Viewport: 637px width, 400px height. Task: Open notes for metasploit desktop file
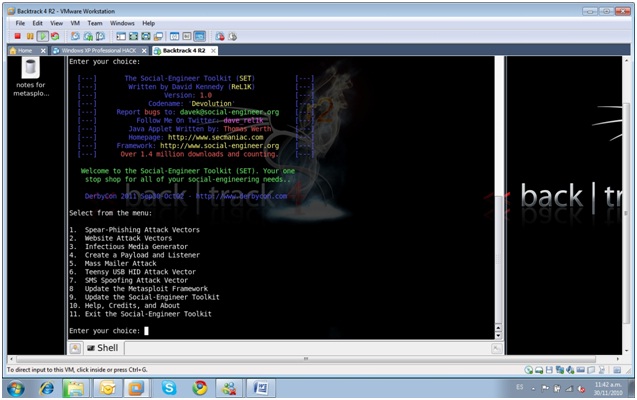tap(31, 76)
